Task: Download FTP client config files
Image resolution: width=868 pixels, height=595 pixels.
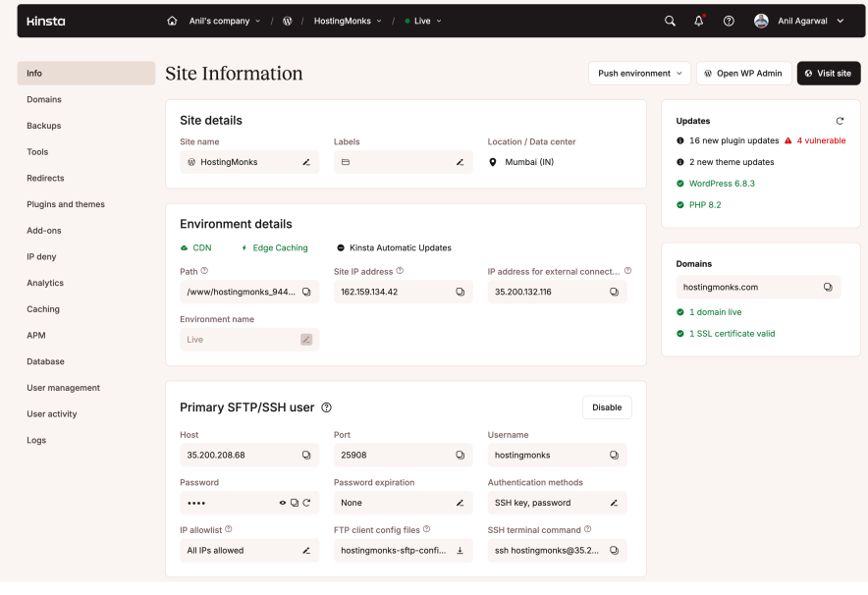Action: coord(460,550)
